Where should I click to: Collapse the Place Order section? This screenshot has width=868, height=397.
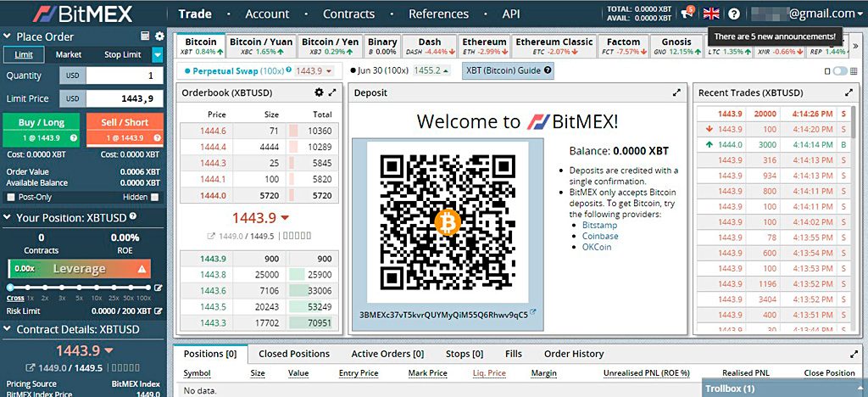pyautogui.click(x=7, y=36)
